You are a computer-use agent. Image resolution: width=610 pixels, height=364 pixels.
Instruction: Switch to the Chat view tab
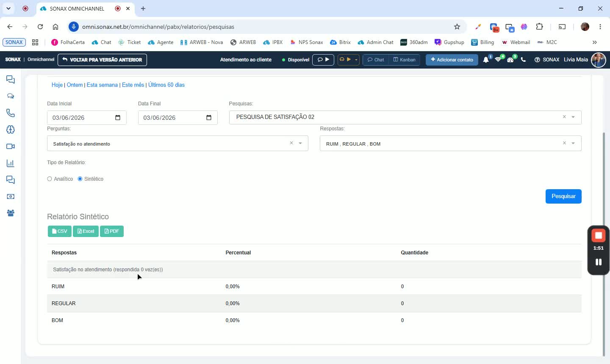click(376, 60)
